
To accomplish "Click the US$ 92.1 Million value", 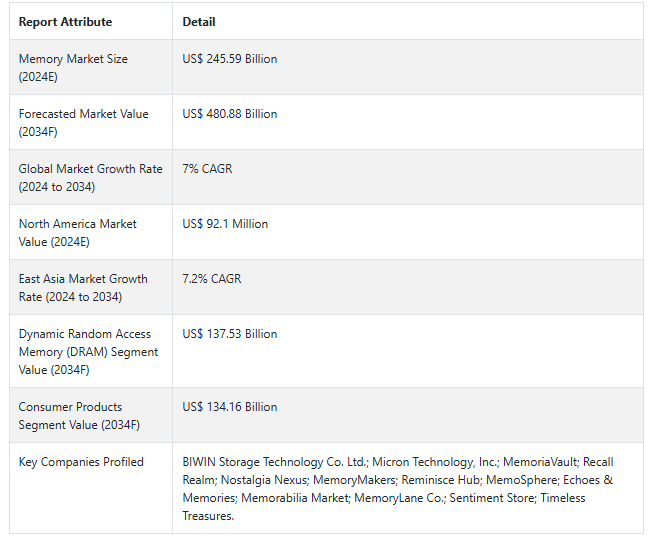I will pos(225,224).
